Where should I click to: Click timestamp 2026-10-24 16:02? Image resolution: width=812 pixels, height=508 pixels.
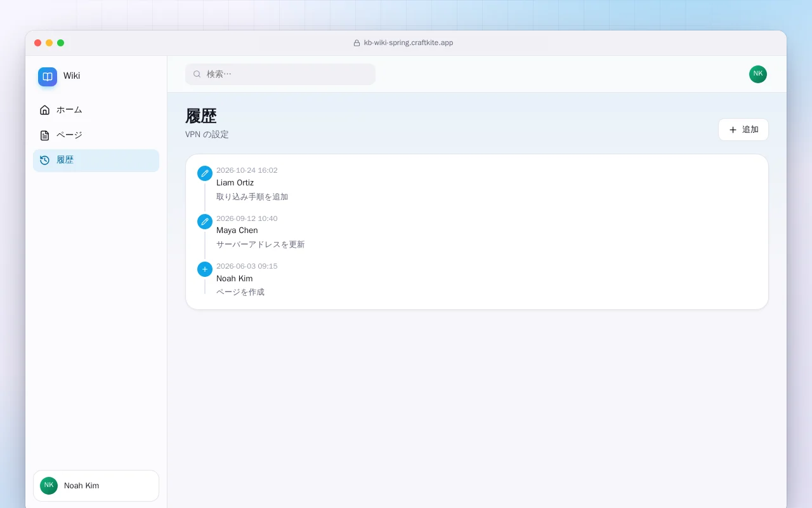point(247,170)
